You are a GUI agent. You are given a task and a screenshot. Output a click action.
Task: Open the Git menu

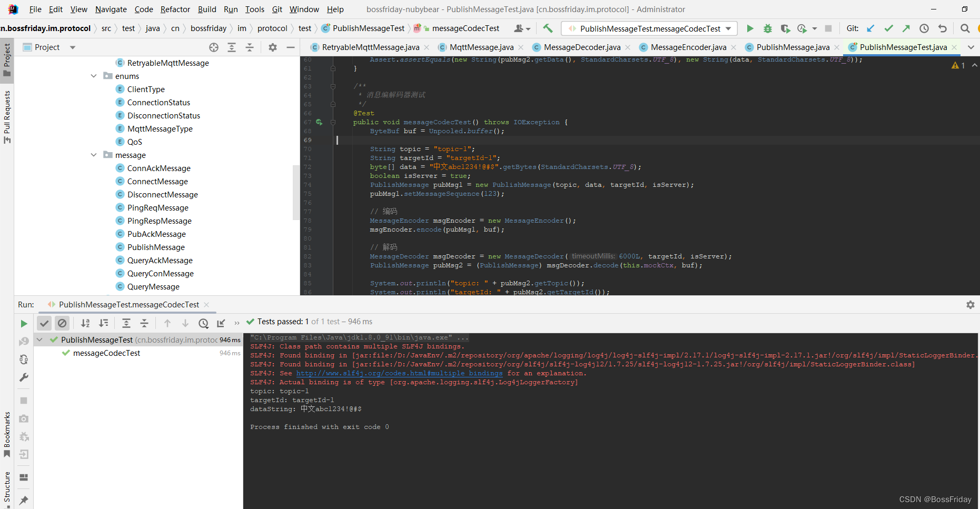[x=277, y=9]
